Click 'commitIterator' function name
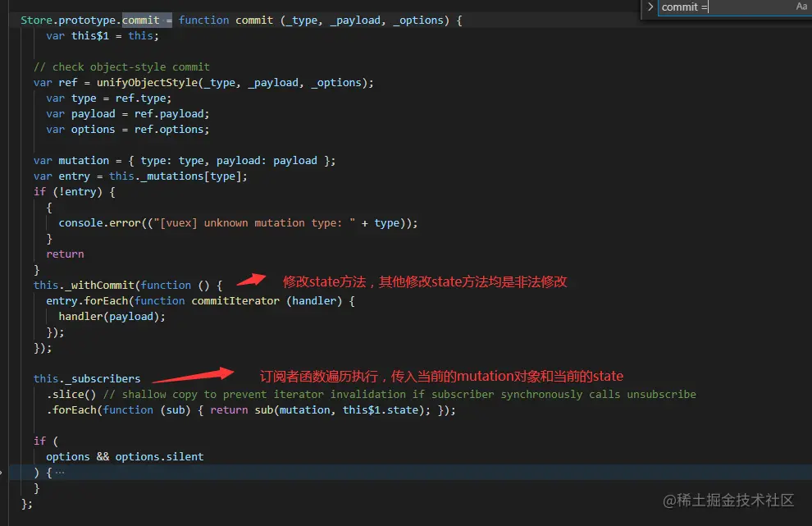 coord(235,300)
